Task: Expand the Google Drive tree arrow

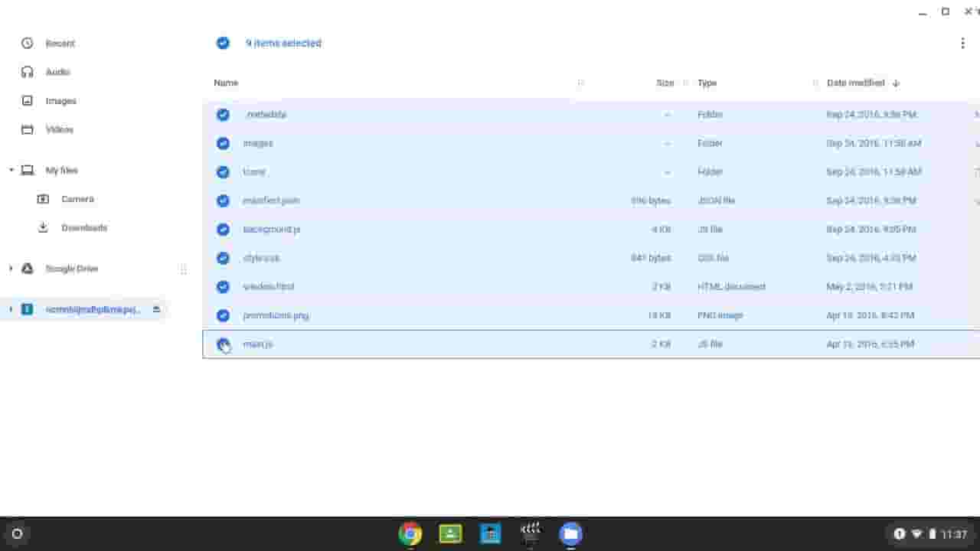Action: click(x=11, y=269)
